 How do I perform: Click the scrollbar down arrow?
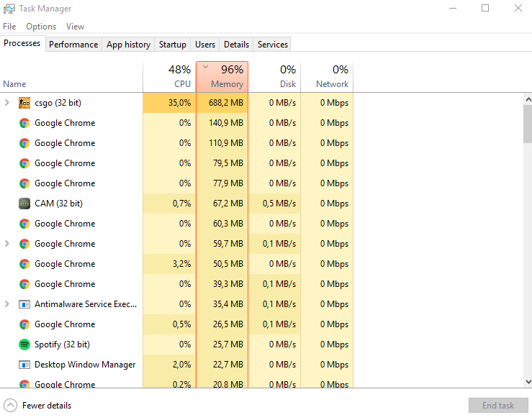pyautogui.click(x=527, y=382)
